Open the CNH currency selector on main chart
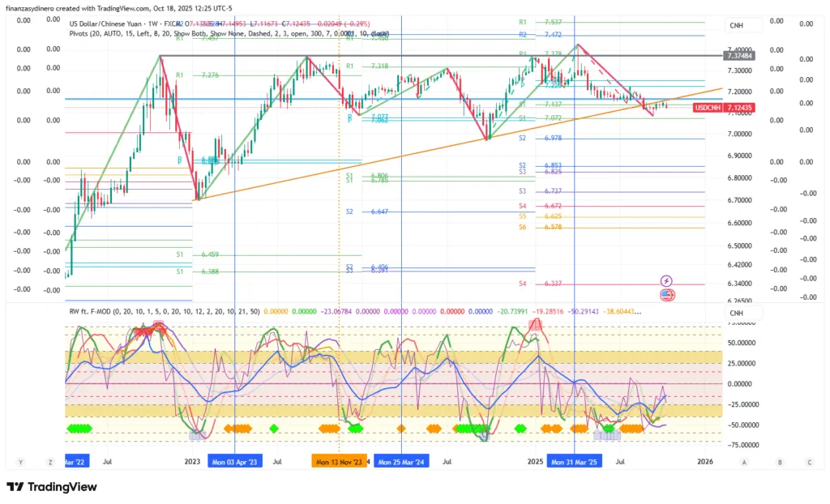This screenshot has width=830, height=504. coord(736,26)
